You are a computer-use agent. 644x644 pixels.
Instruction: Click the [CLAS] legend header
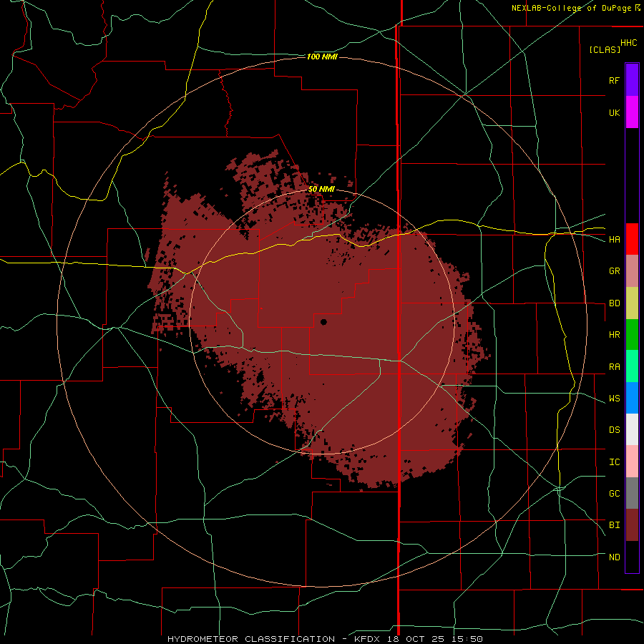pos(605,49)
